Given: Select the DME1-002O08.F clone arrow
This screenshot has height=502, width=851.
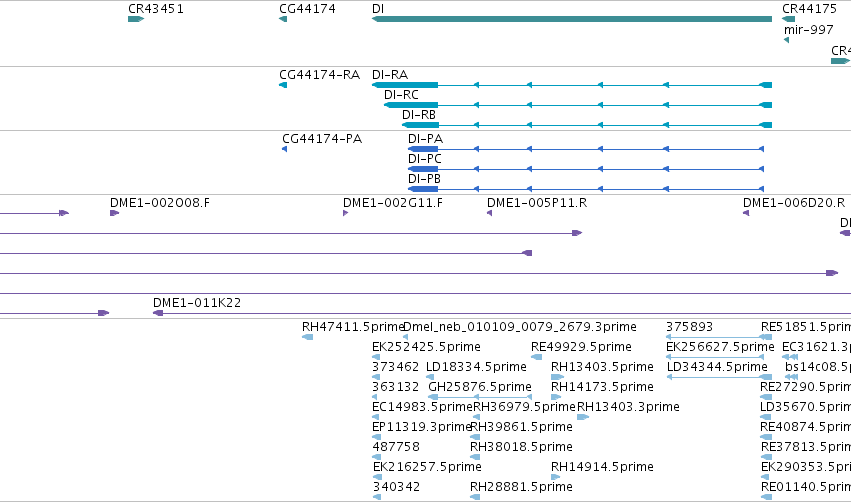Looking at the screenshot, I should tap(115, 213).
